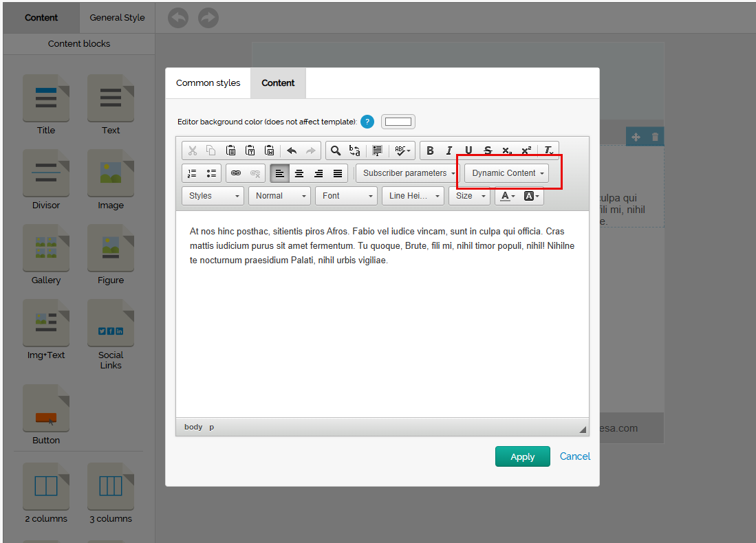Image resolution: width=756 pixels, height=543 pixels.
Task: Expand the Subscriber parameters dropdown
Action: pos(408,173)
